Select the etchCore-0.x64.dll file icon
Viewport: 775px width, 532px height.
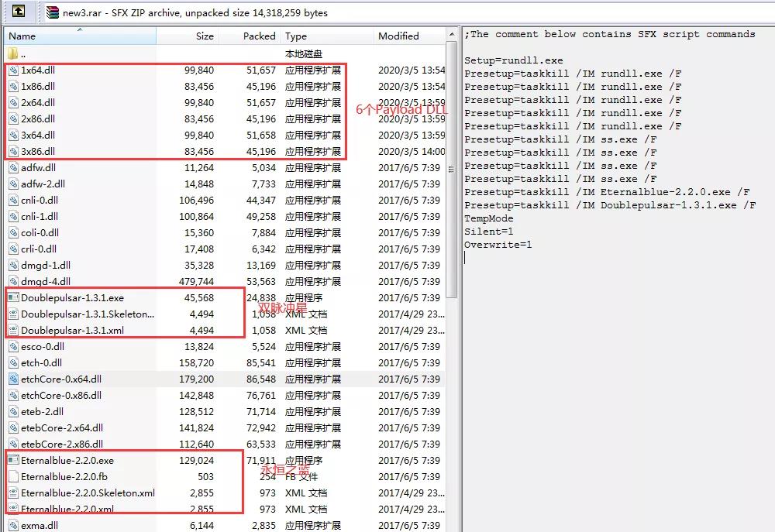(13, 379)
